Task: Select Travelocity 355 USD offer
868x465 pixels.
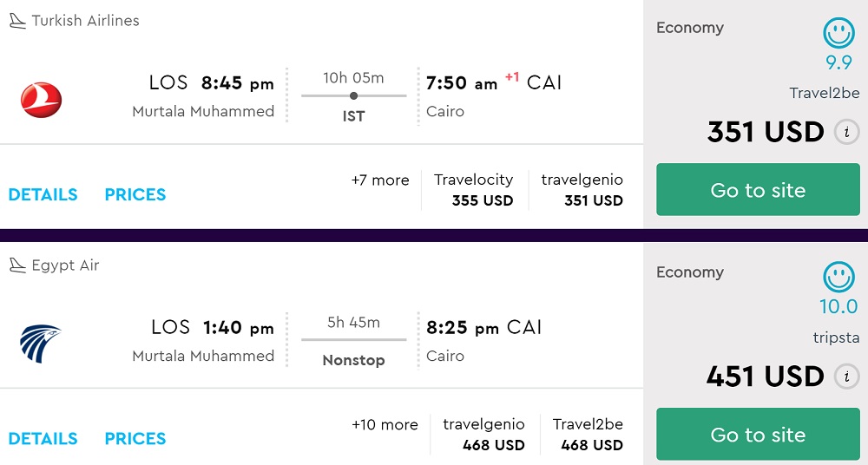Action: pos(474,190)
